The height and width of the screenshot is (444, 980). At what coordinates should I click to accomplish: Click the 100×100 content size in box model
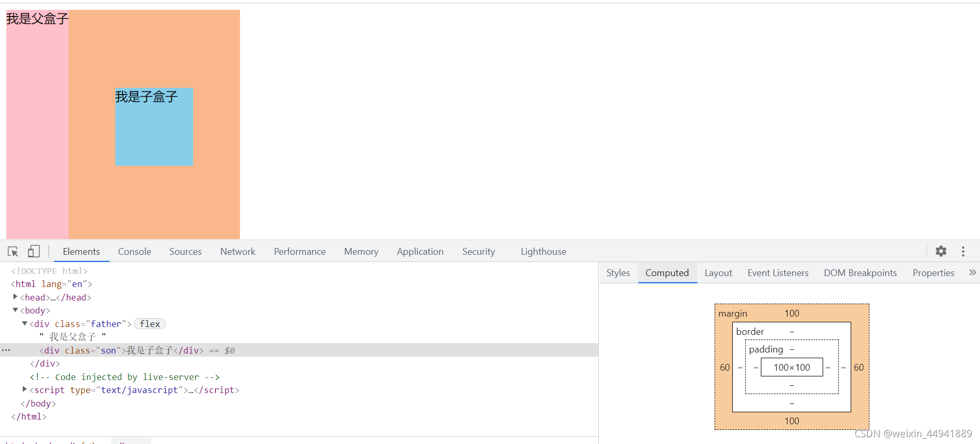point(791,368)
